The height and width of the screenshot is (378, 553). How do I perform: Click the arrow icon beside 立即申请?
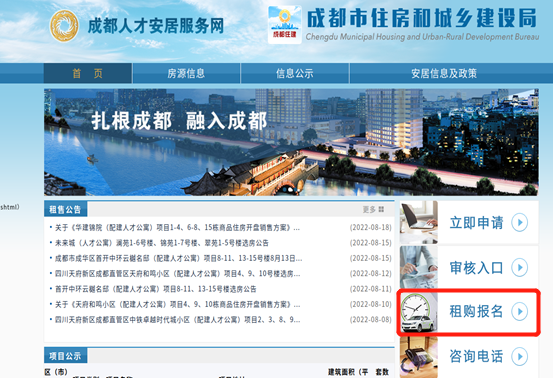(519, 222)
